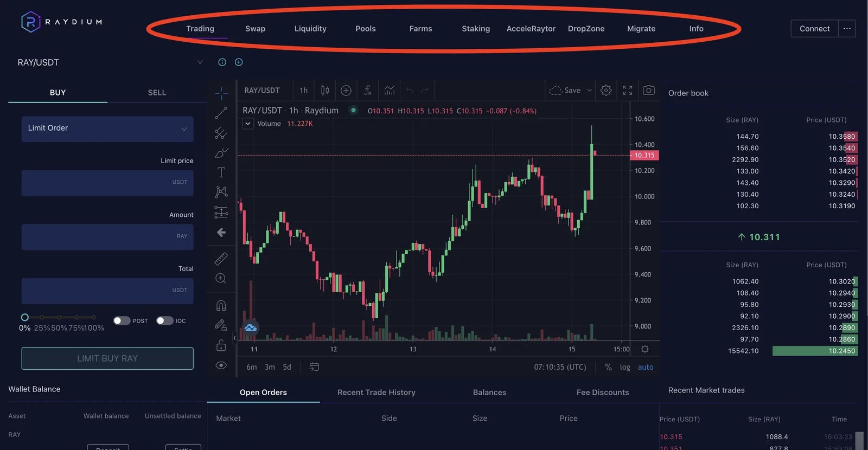
Task: Open the indicator templates icon
Action: tap(390, 91)
